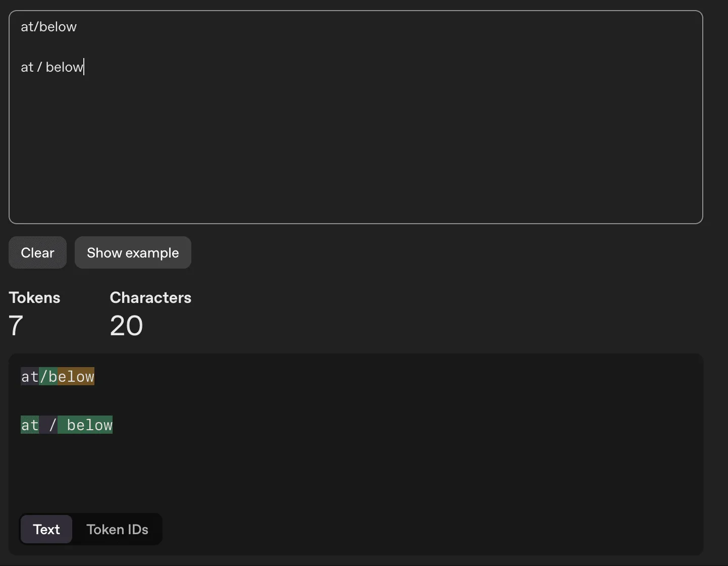Click the token count number 7
The image size is (728, 566).
(16, 326)
